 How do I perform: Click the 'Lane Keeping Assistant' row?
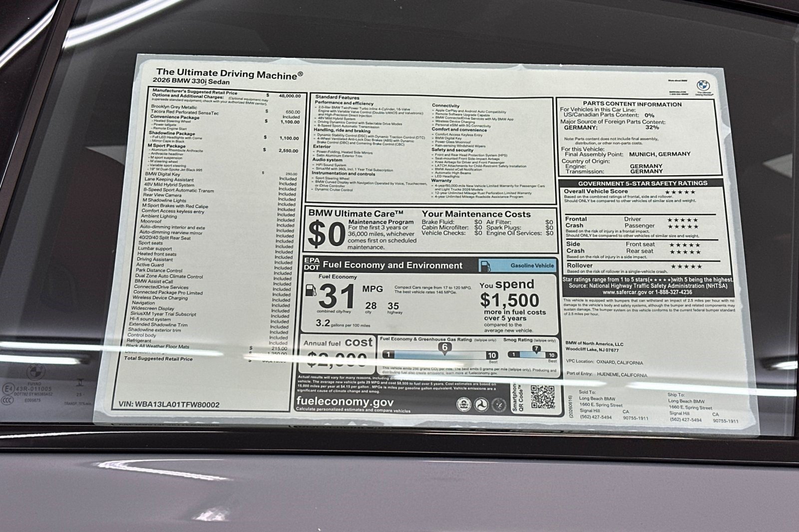[220, 179]
